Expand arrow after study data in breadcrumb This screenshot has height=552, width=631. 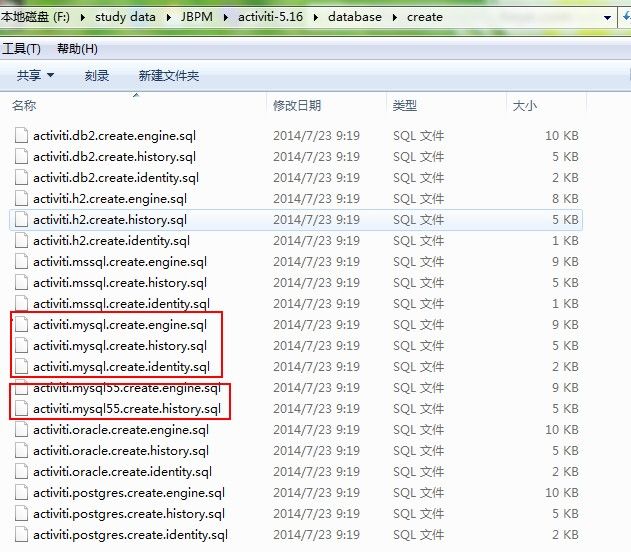(x=168, y=17)
